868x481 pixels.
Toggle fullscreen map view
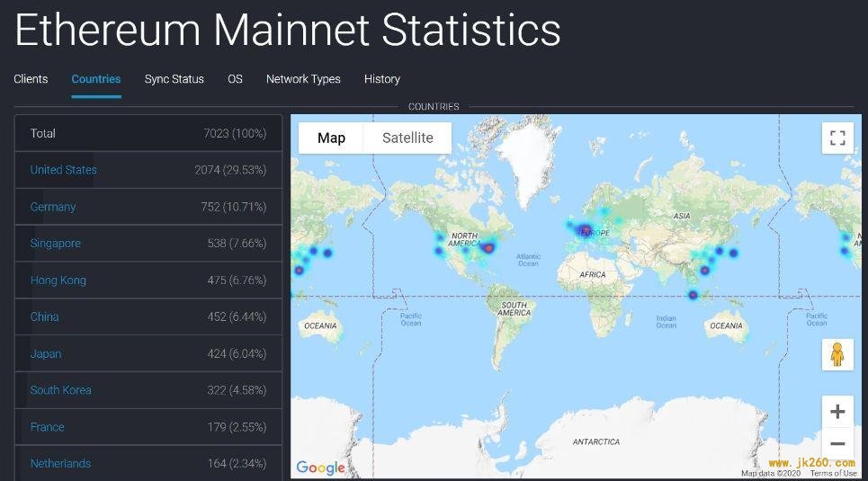tap(837, 138)
